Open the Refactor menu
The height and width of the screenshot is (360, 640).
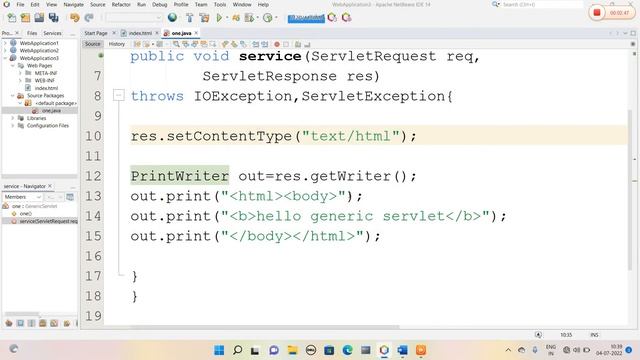click(x=121, y=4)
